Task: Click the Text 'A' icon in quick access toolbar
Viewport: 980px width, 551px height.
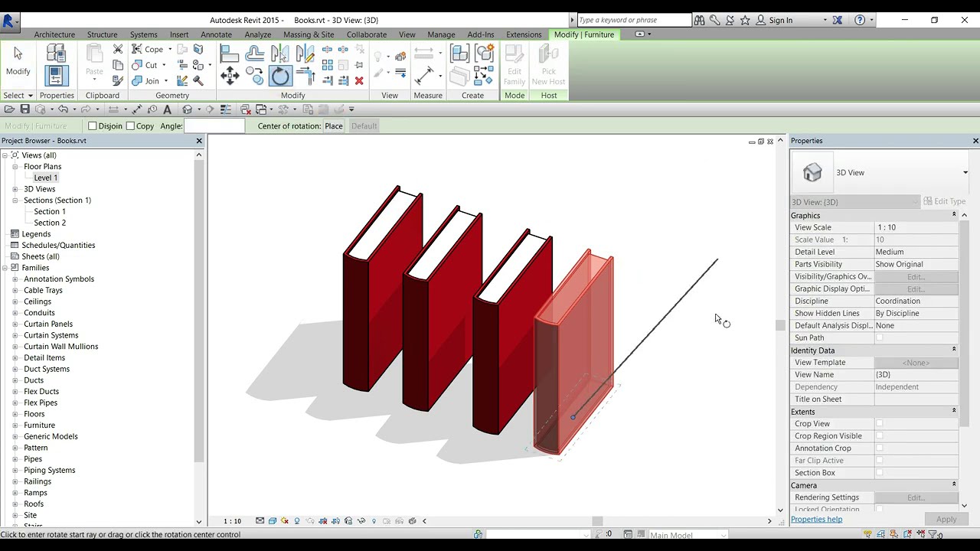Action: (167, 109)
